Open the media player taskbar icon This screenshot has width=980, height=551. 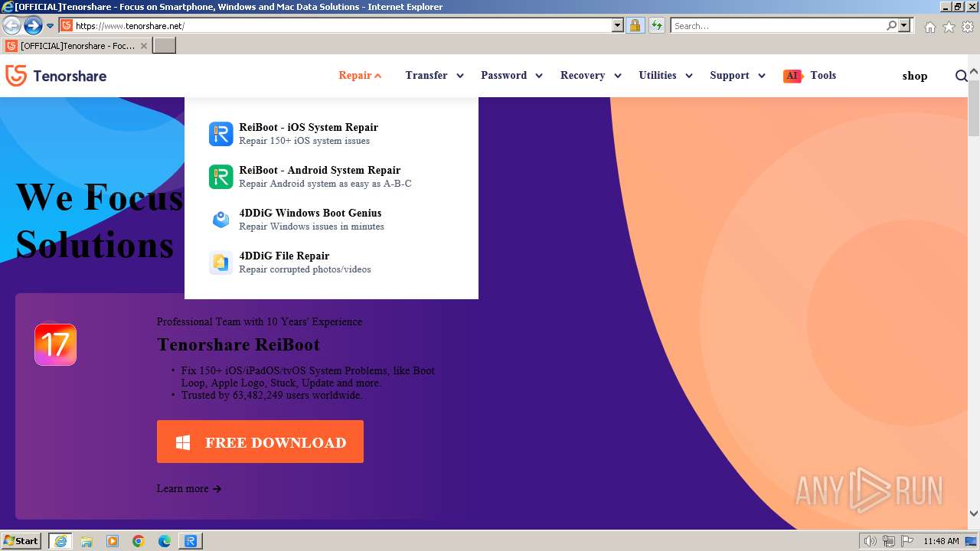click(x=113, y=541)
